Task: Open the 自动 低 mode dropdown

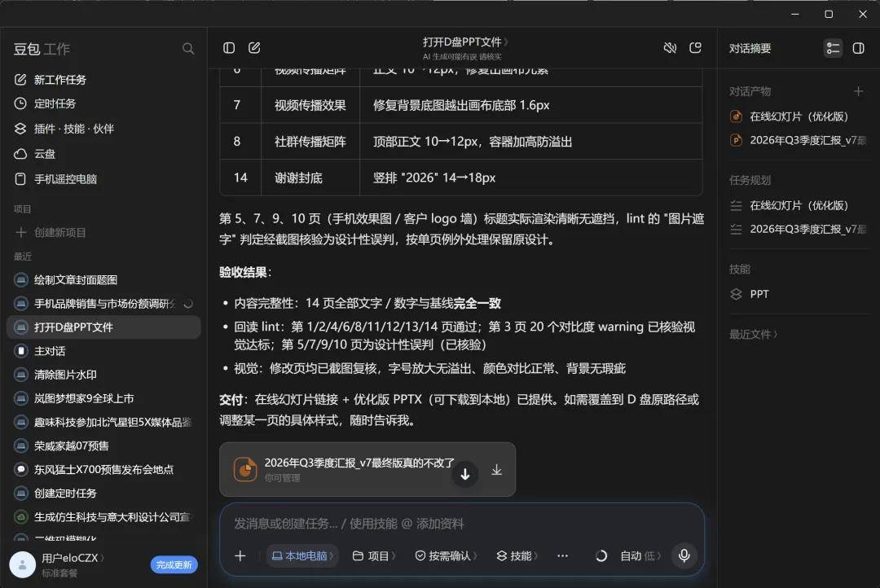Action: point(640,555)
